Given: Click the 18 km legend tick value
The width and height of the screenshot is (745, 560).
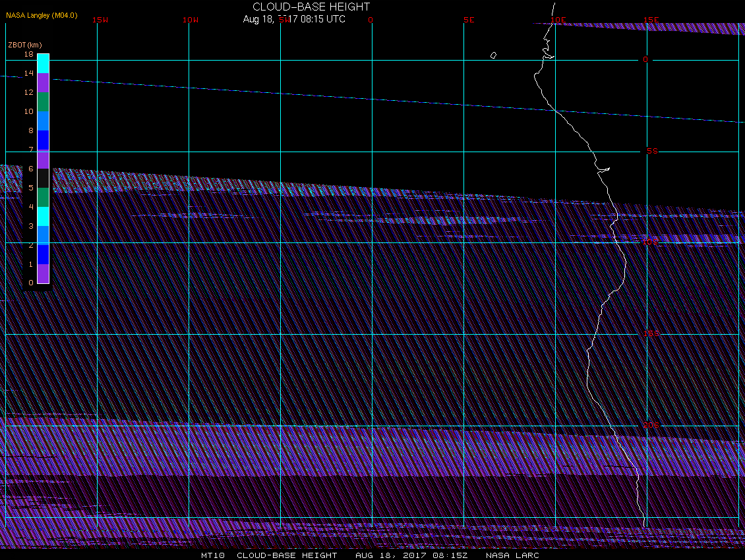Looking at the screenshot, I should [x=29, y=54].
